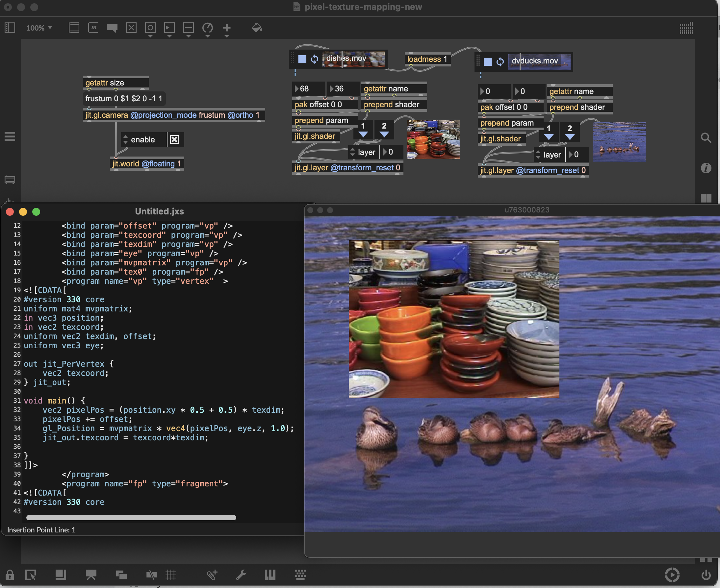
Task: Toggle the grid icon in bottom toolbar
Action: click(x=170, y=575)
